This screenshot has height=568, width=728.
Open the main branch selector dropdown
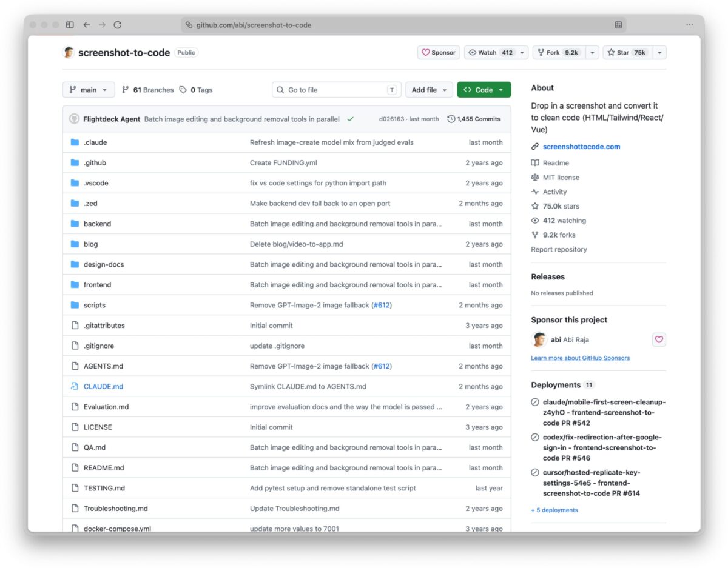[x=89, y=90]
